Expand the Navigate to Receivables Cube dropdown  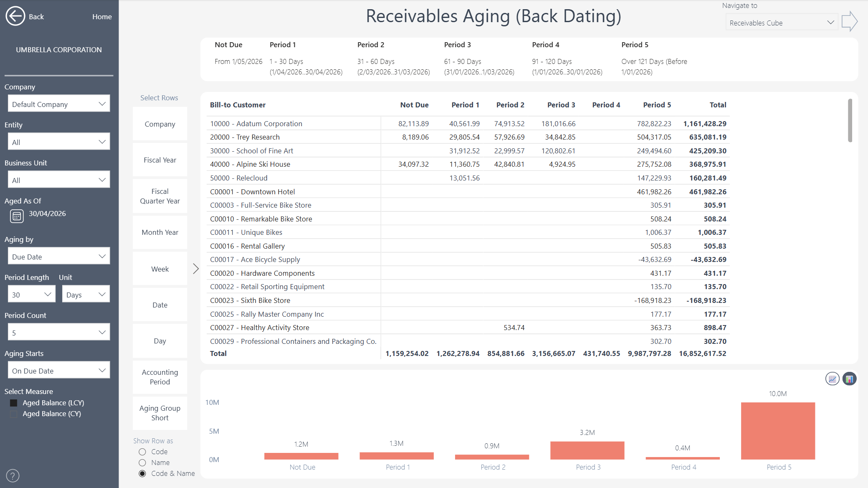coord(782,23)
